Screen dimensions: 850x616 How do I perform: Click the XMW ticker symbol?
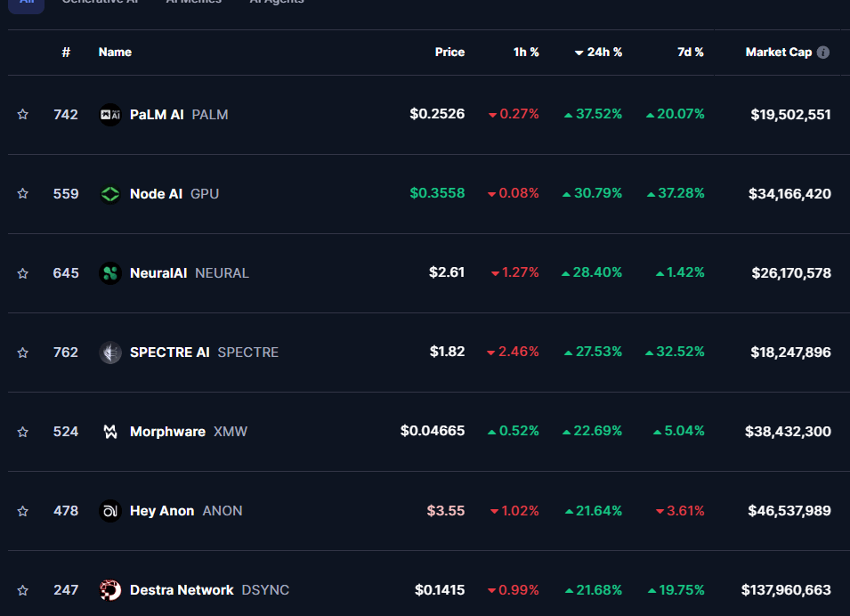pyautogui.click(x=231, y=432)
